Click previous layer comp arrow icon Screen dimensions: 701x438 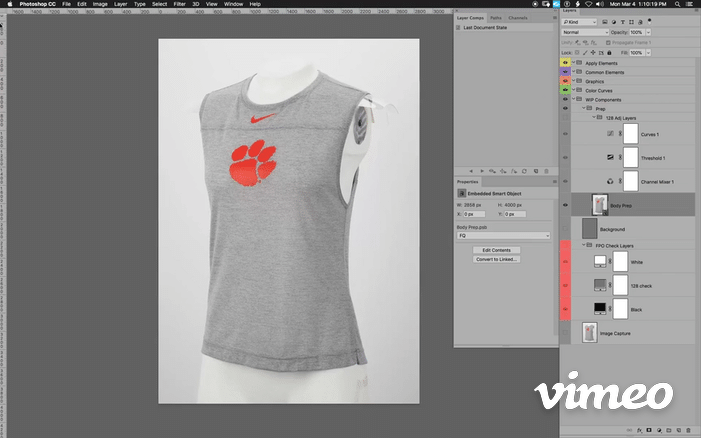click(x=471, y=171)
